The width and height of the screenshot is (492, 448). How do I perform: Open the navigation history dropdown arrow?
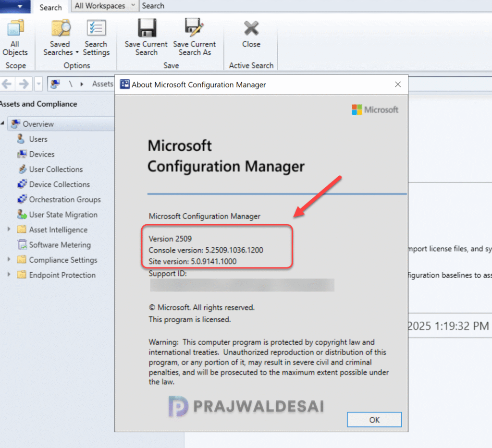pos(38,84)
